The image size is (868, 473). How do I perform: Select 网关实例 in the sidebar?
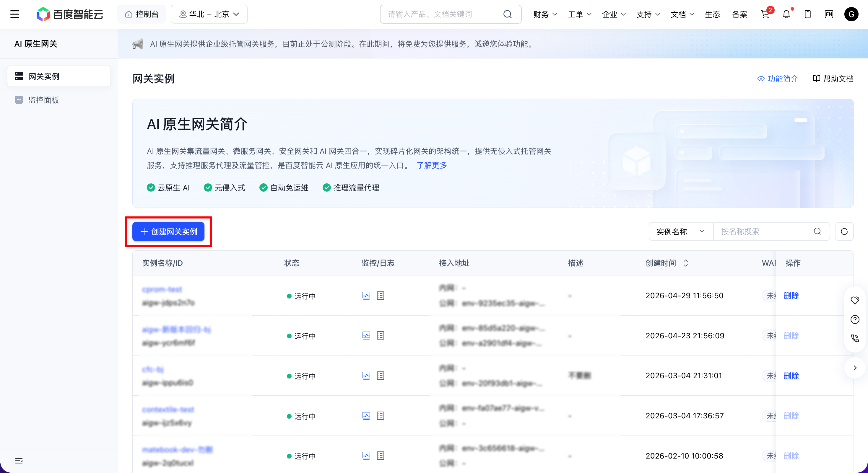click(x=59, y=76)
